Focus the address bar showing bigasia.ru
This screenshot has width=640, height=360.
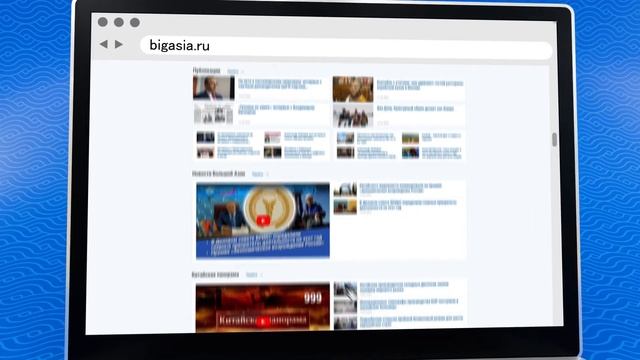tap(346, 46)
